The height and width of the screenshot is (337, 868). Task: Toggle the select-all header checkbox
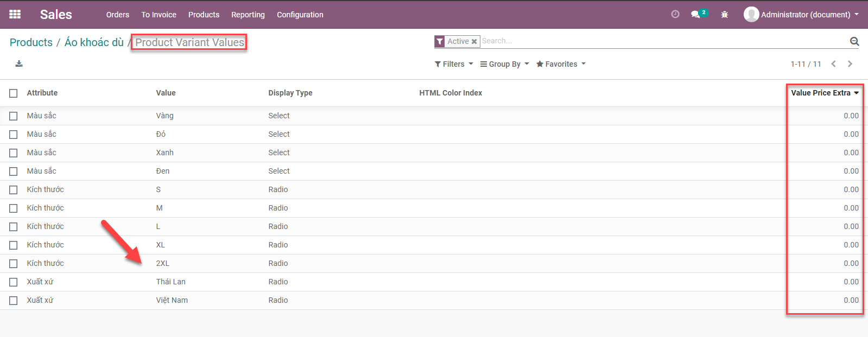tap(14, 93)
